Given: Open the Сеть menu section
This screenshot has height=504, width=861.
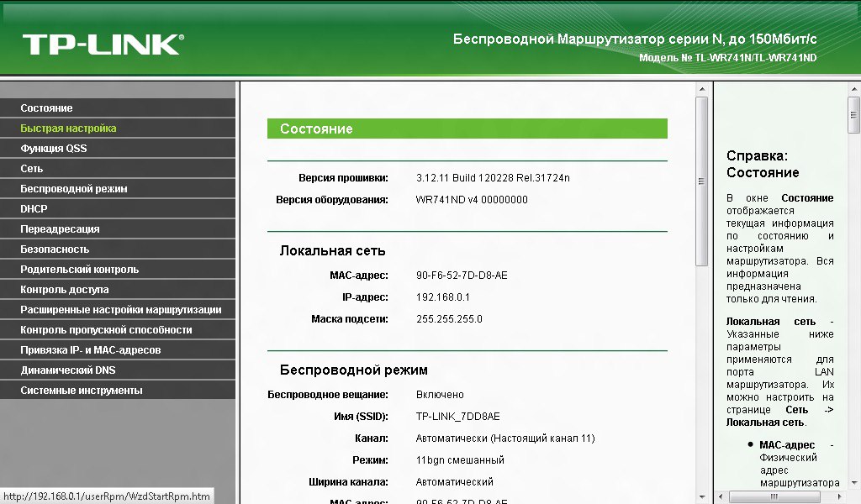Looking at the screenshot, I should coord(118,168).
